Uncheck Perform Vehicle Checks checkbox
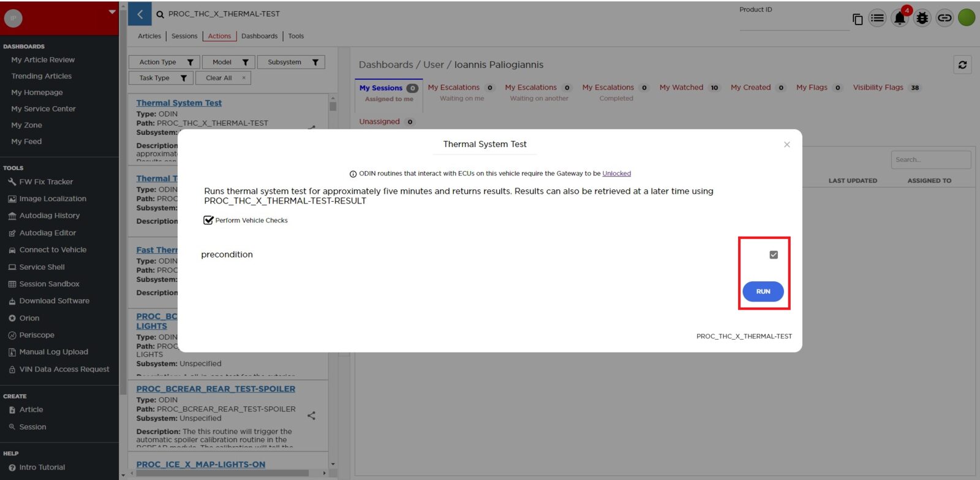The width and height of the screenshot is (980, 480). [x=208, y=220]
